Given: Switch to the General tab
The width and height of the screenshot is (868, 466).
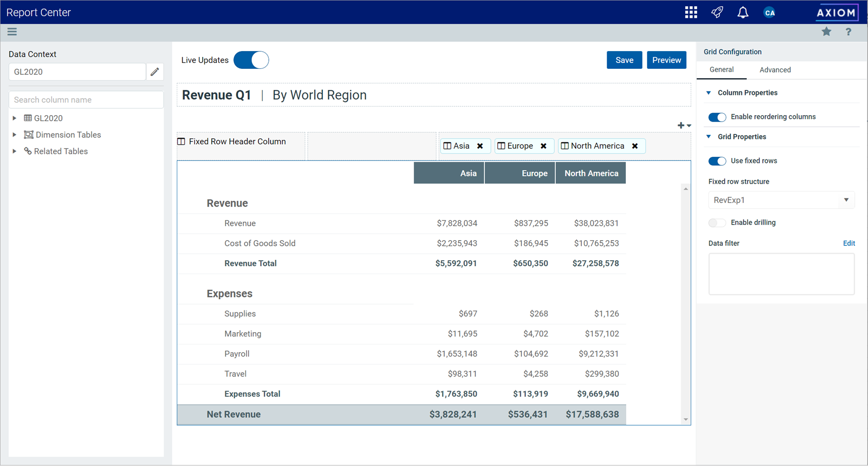Looking at the screenshot, I should [721, 70].
